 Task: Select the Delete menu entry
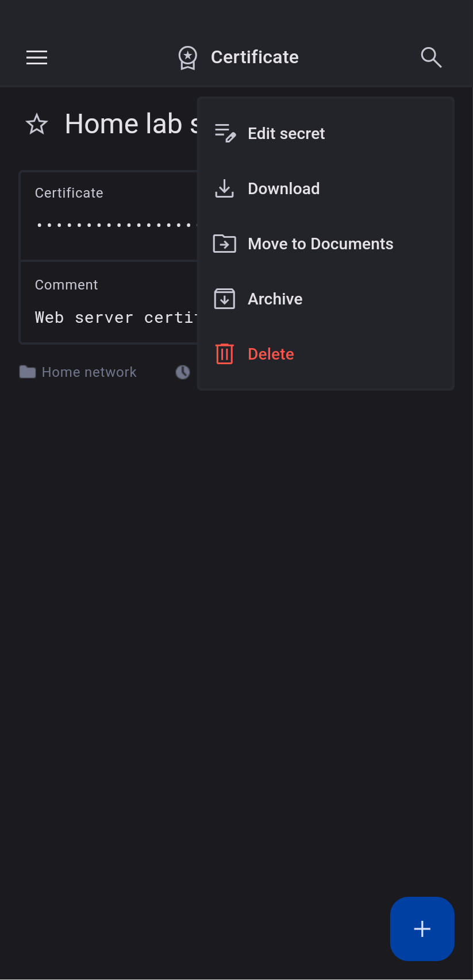(x=271, y=354)
